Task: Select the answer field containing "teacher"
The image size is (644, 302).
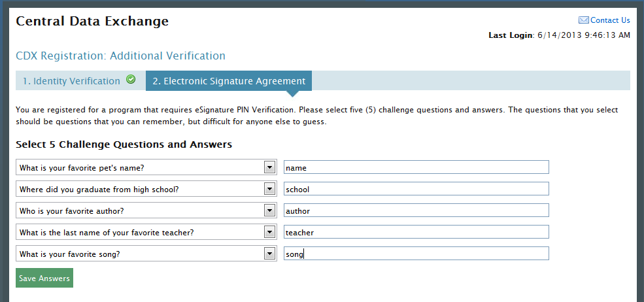Action: click(416, 232)
